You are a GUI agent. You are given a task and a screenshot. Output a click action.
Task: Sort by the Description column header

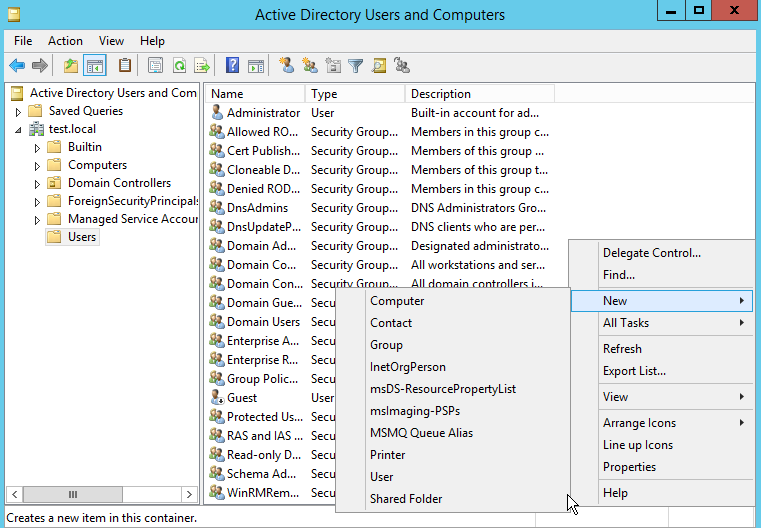pos(480,94)
